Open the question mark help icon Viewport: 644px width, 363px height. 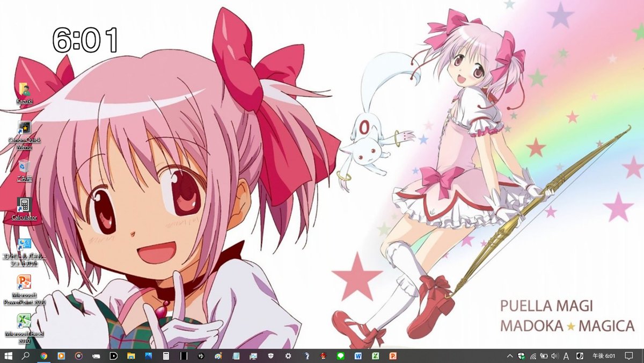(306, 356)
